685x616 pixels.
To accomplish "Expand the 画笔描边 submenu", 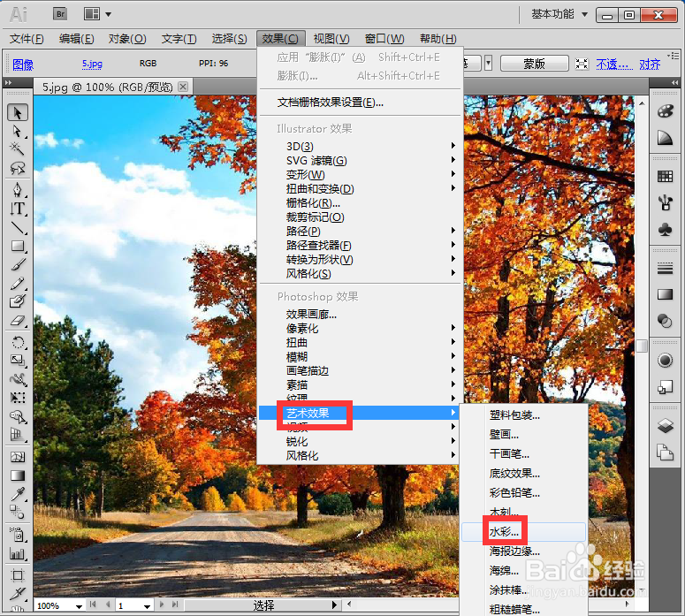I will click(x=361, y=370).
